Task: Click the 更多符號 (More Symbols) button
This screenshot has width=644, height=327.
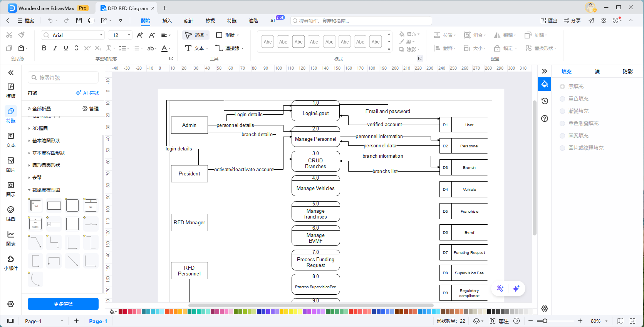Action: click(x=63, y=304)
